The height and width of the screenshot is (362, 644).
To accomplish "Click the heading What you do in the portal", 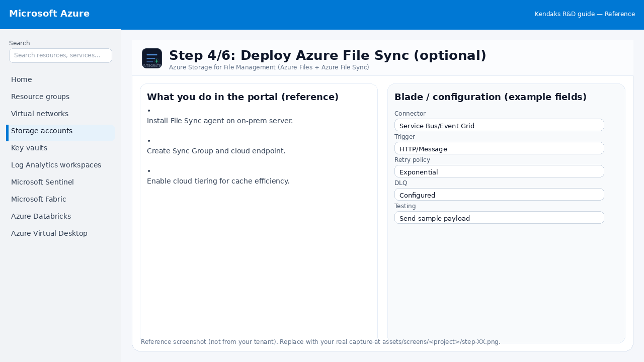I will click(243, 97).
